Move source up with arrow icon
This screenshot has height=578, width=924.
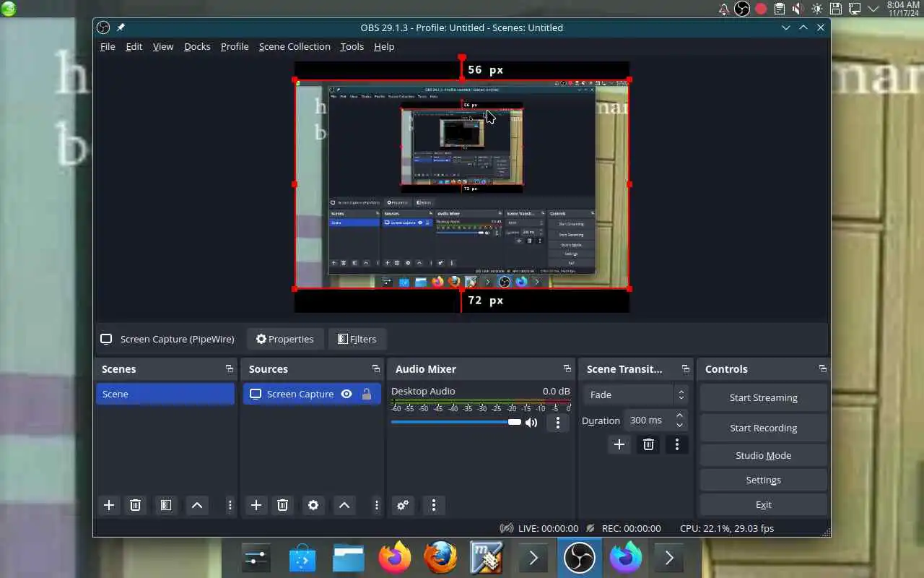click(x=344, y=506)
